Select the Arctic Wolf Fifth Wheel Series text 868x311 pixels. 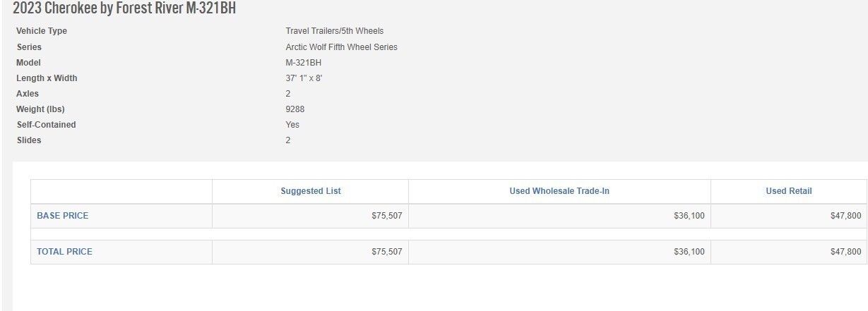341,47
